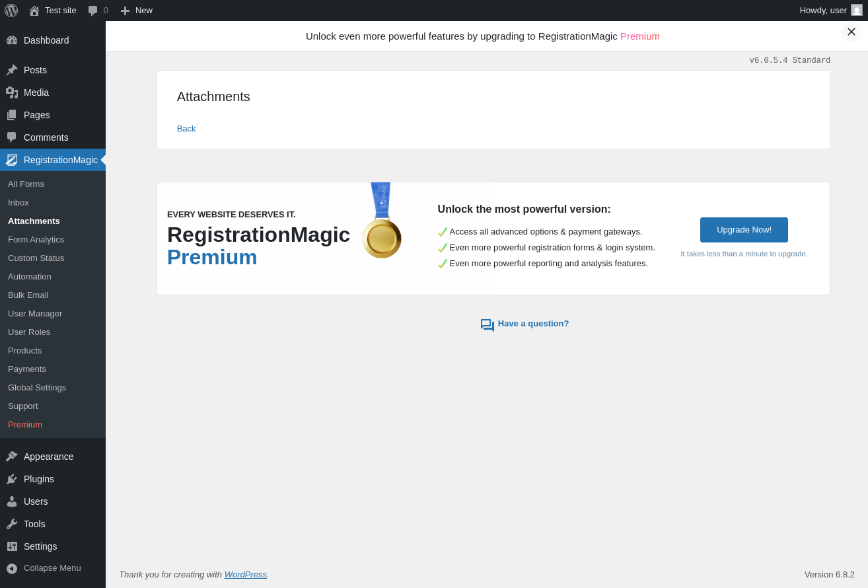This screenshot has width=868, height=588.
Task: Open All Forms submenu
Action: pos(26,184)
